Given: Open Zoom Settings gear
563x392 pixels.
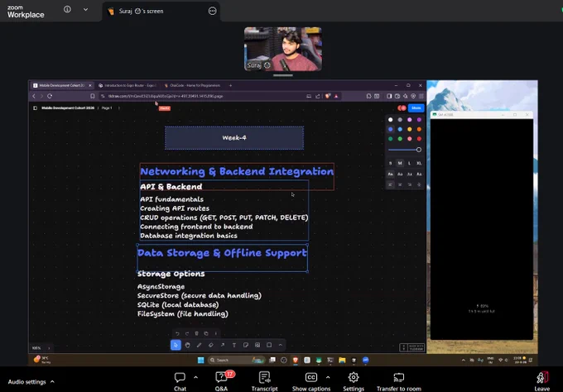Looking at the screenshot, I should tap(354, 381).
